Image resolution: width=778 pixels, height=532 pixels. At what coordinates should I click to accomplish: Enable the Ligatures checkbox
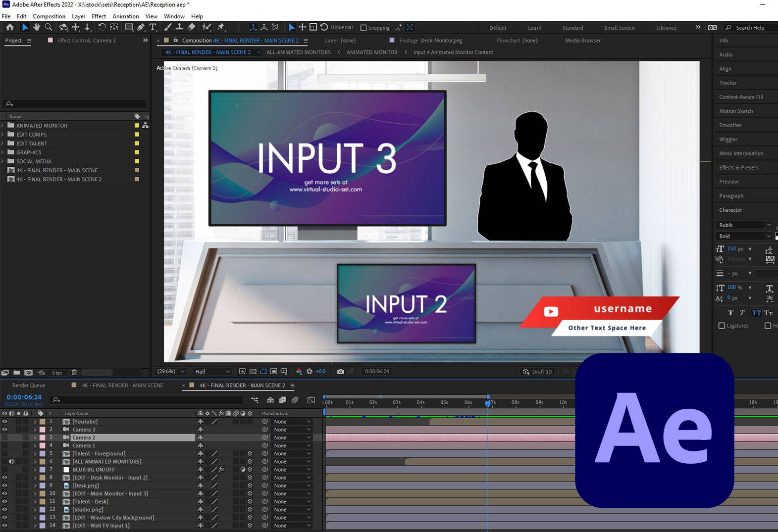point(722,326)
